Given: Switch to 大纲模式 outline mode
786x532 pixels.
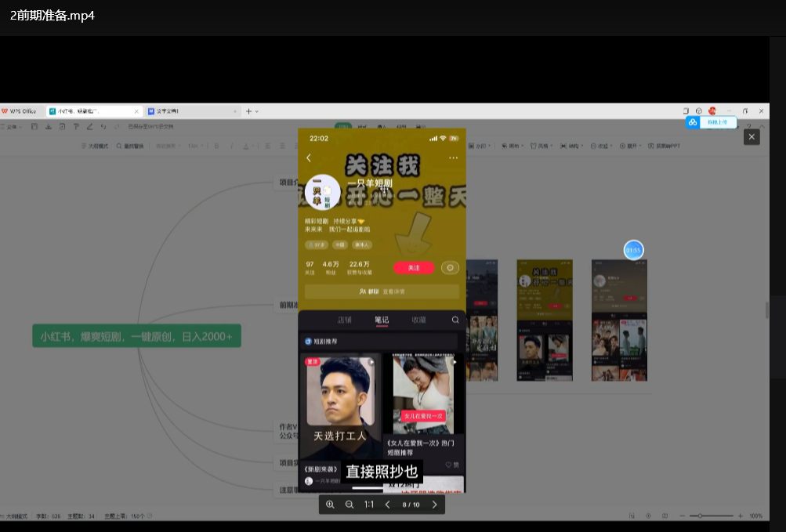Looking at the screenshot, I should [x=95, y=146].
